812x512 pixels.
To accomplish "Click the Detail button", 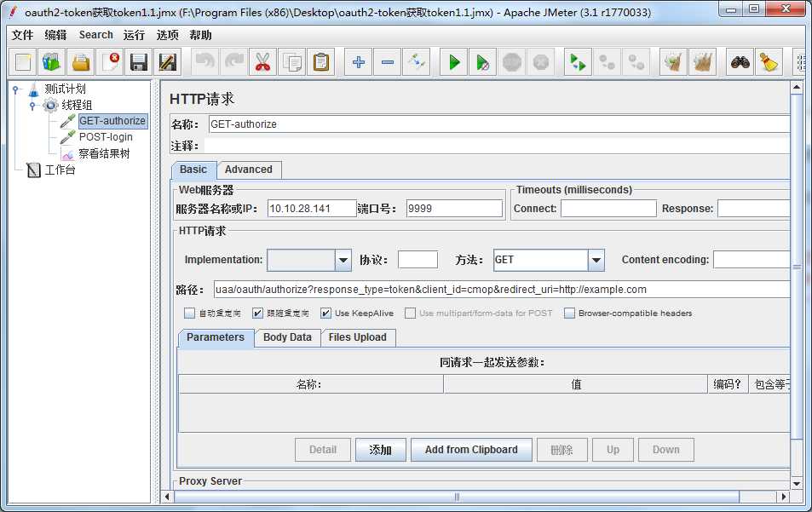I will (323, 450).
